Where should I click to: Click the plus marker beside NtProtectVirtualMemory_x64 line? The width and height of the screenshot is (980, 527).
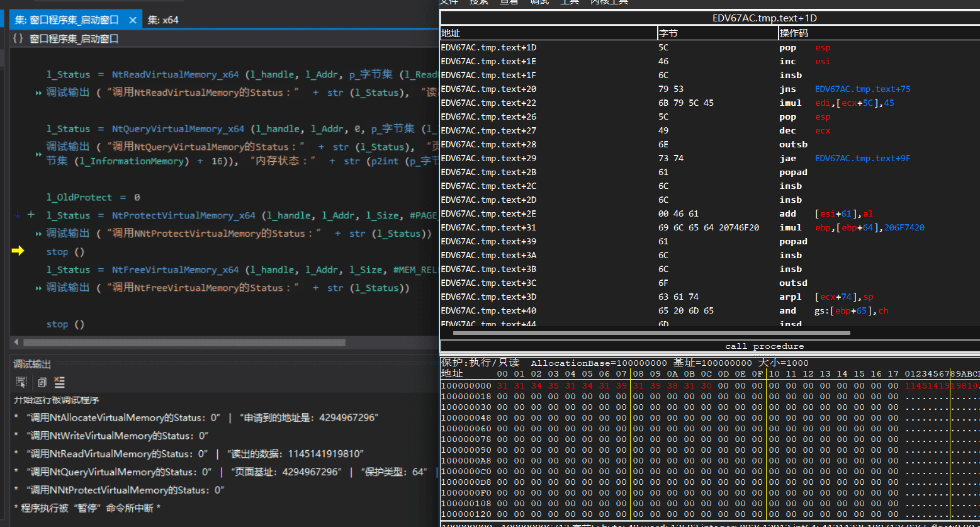click(31, 215)
